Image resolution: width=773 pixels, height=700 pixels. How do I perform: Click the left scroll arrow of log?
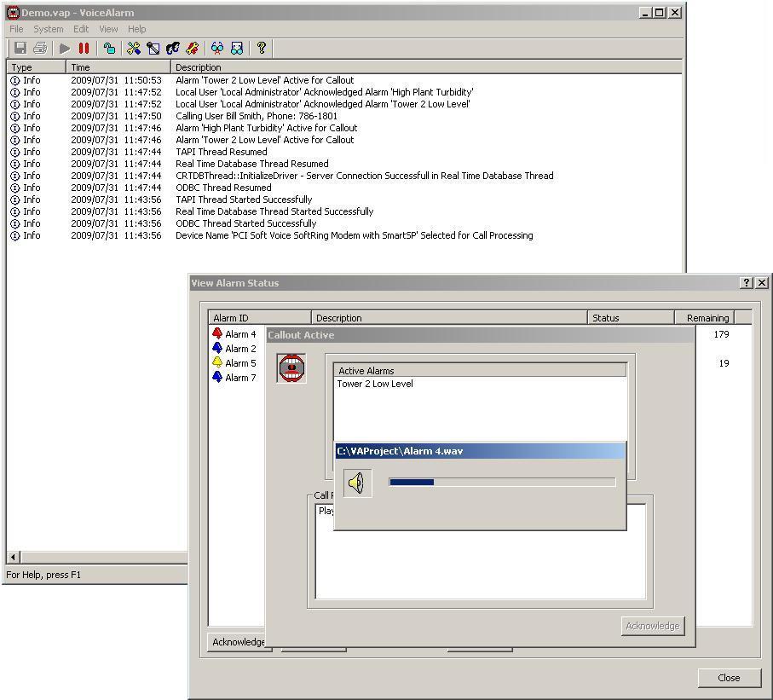[14, 557]
